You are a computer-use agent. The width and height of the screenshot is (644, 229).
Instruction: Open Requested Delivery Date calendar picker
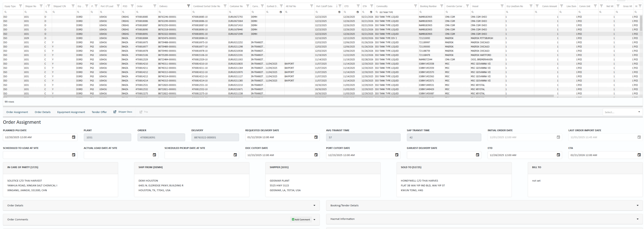point(316,137)
